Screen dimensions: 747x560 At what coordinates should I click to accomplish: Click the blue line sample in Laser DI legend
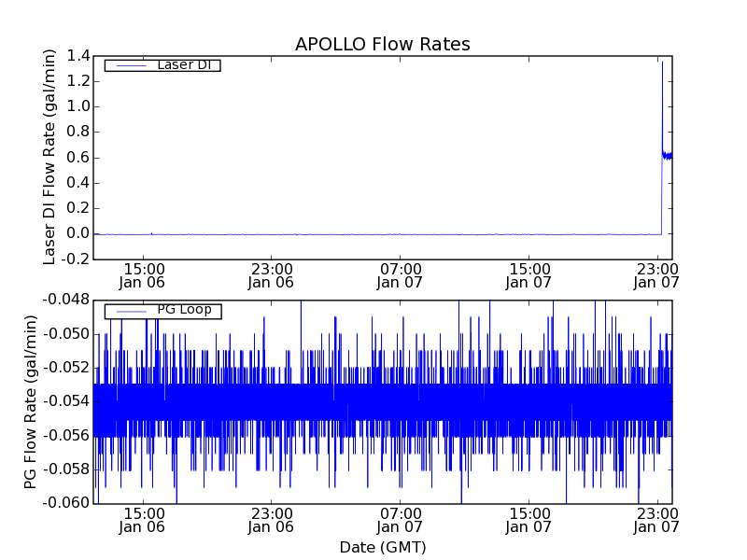pos(129,65)
